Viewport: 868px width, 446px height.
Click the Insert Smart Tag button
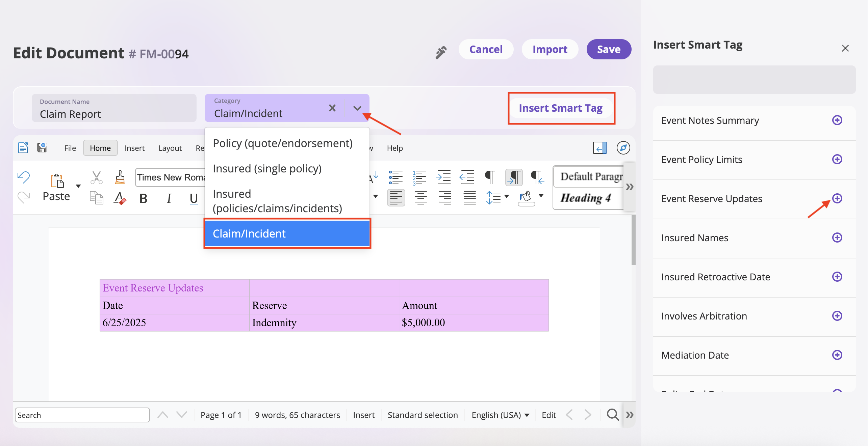(x=561, y=108)
